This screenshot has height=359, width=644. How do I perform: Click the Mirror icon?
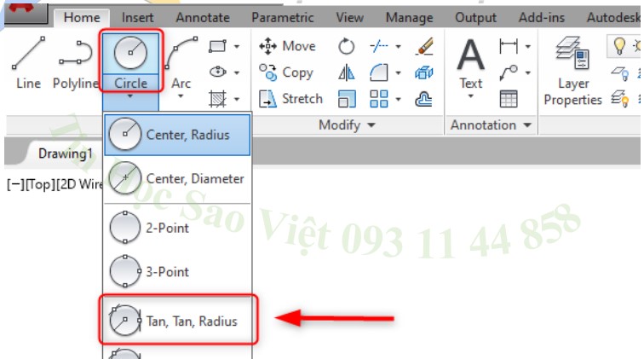click(346, 72)
